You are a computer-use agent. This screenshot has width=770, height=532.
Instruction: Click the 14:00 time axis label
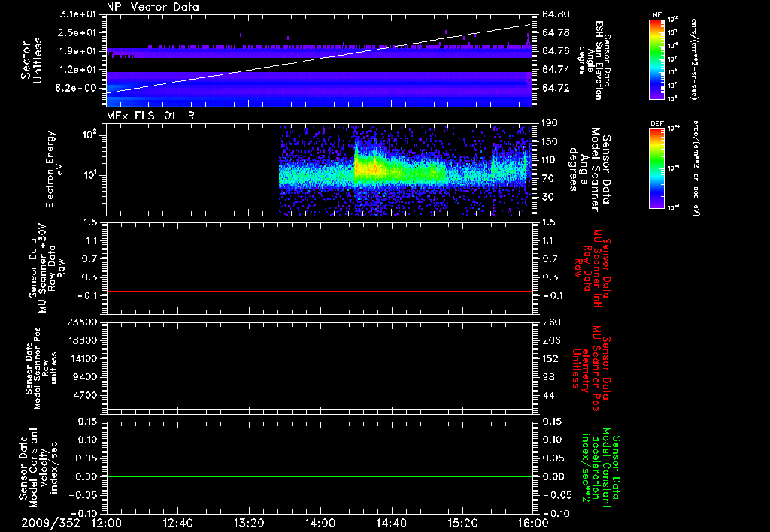pyautogui.click(x=320, y=523)
